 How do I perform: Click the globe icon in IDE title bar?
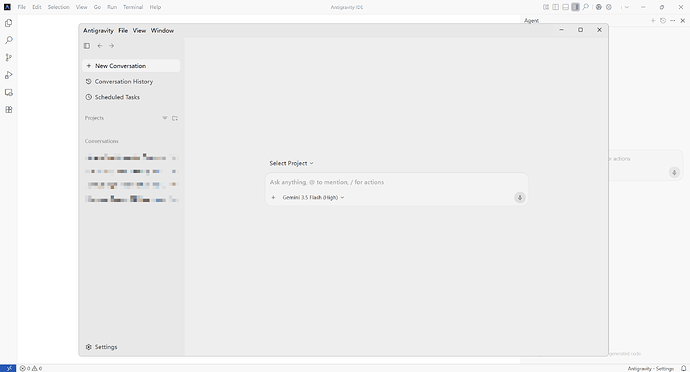598,7
